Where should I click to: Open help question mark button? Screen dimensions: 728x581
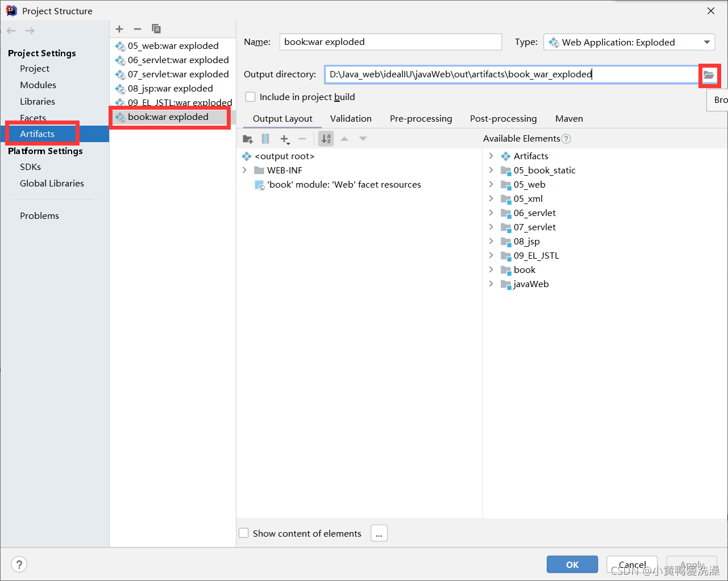(x=19, y=565)
